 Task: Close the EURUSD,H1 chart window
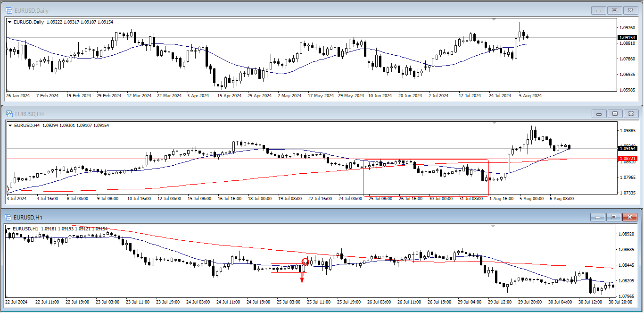629,217
